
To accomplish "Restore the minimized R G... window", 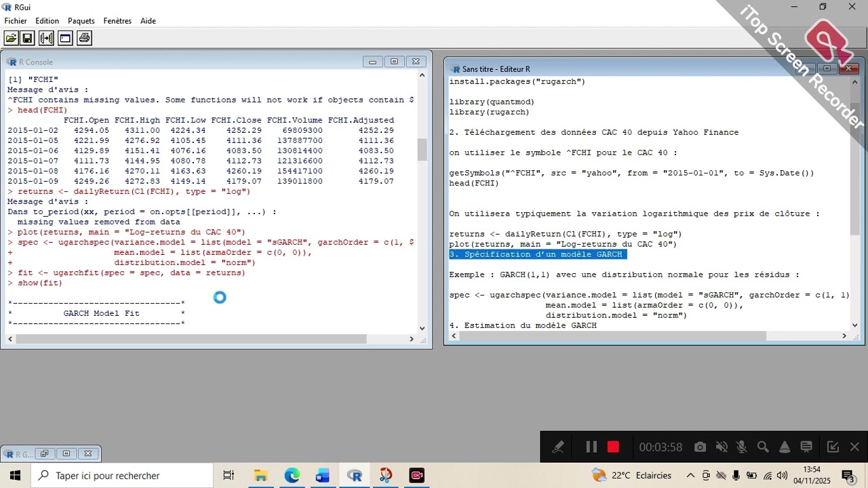I will point(44,453).
